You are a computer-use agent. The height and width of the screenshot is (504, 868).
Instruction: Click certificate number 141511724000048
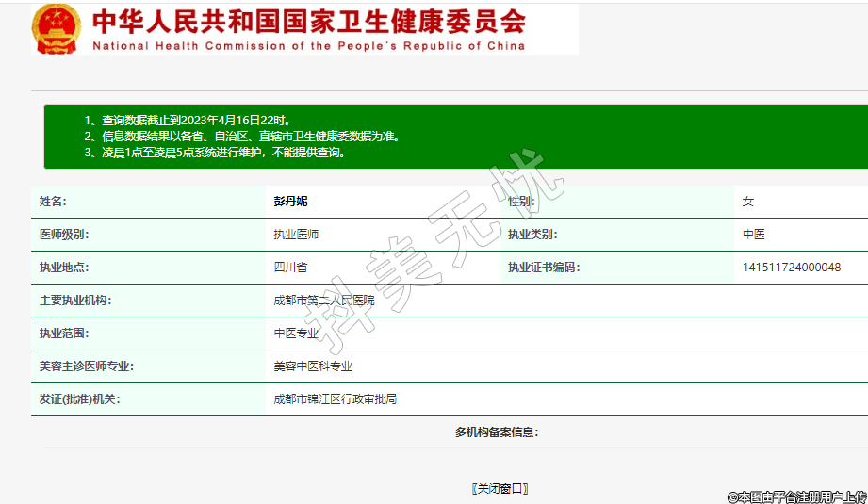(x=791, y=268)
